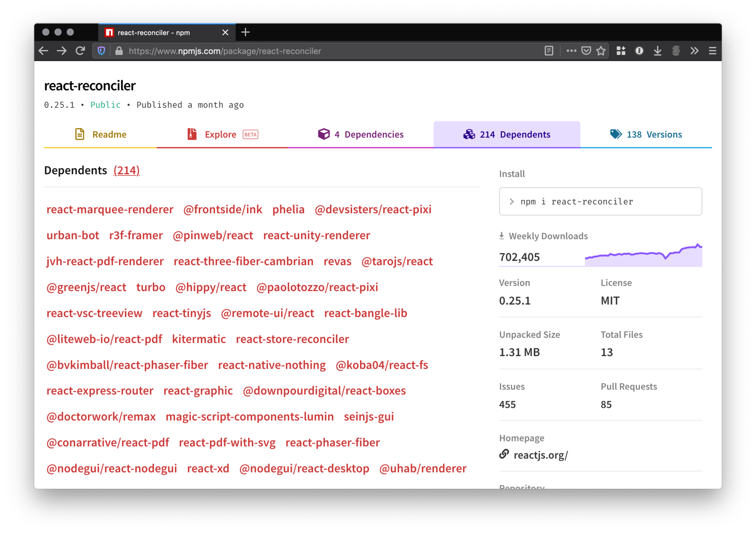Open Firefox hamburger menu
The image size is (756, 534).
click(712, 51)
